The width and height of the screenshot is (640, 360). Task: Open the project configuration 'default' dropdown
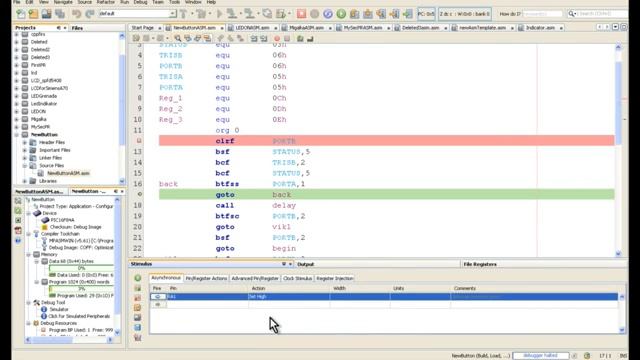point(173,13)
